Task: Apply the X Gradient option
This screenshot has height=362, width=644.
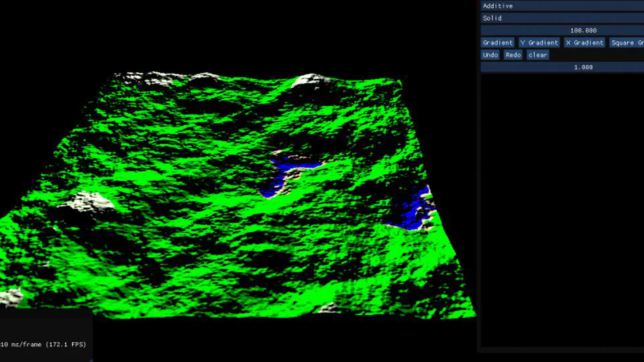Action: click(584, 43)
